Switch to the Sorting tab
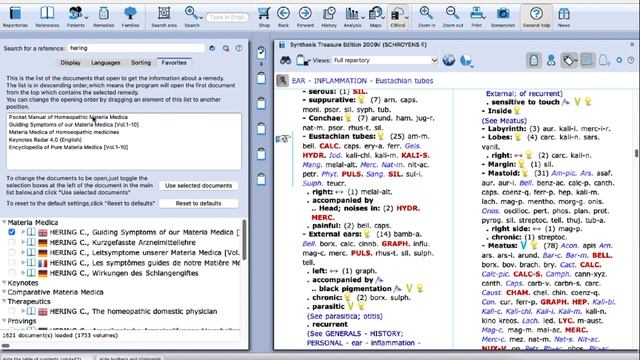 (141, 63)
